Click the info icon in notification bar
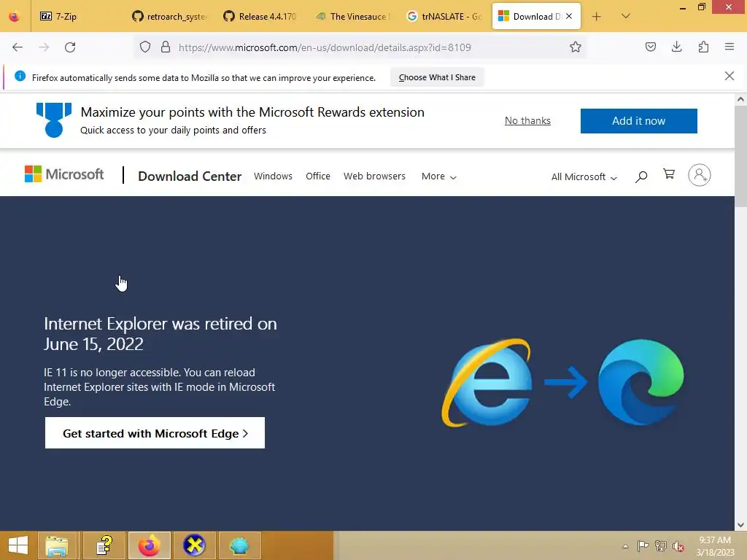 (20, 76)
